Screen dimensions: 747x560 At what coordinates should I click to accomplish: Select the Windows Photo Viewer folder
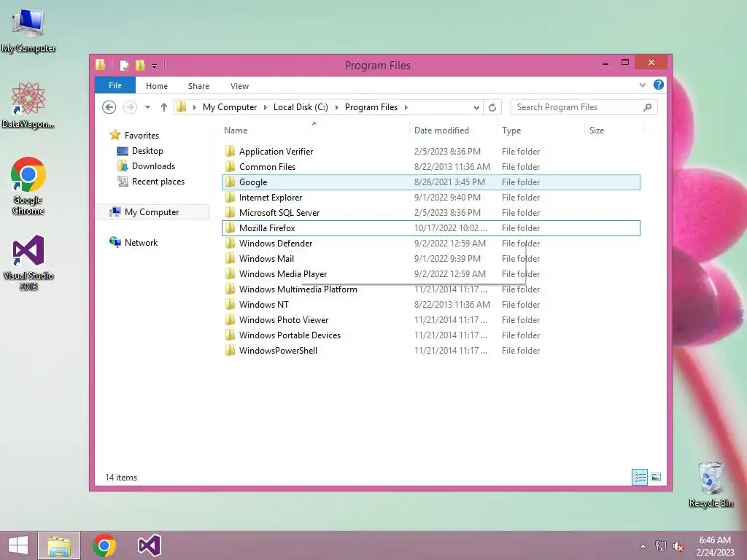430,320
